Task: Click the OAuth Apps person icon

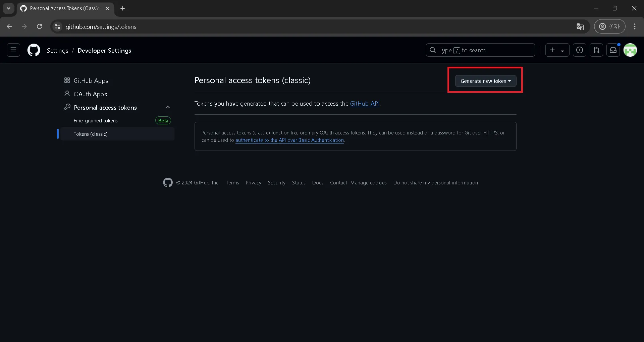Action: pyautogui.click(x=67, y=94)
